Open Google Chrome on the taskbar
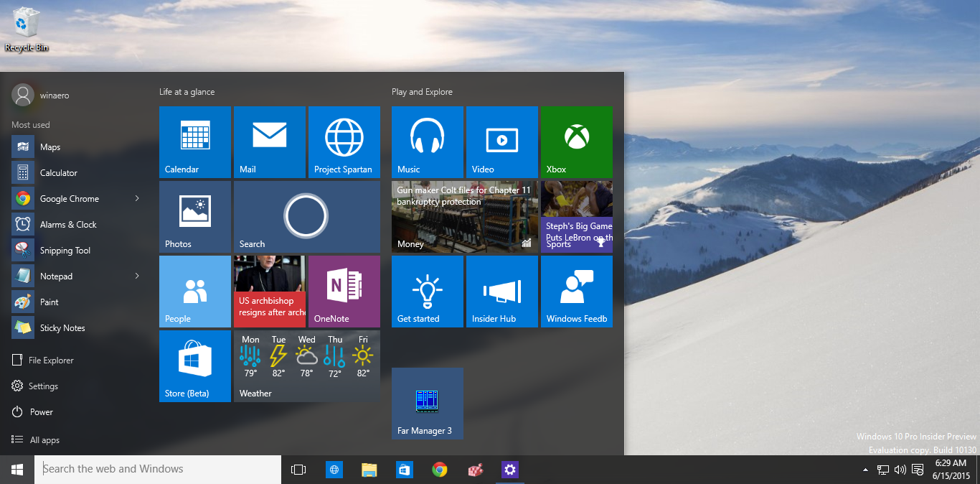The height and width of the screenshot is (484, 980). click(440, 470)
